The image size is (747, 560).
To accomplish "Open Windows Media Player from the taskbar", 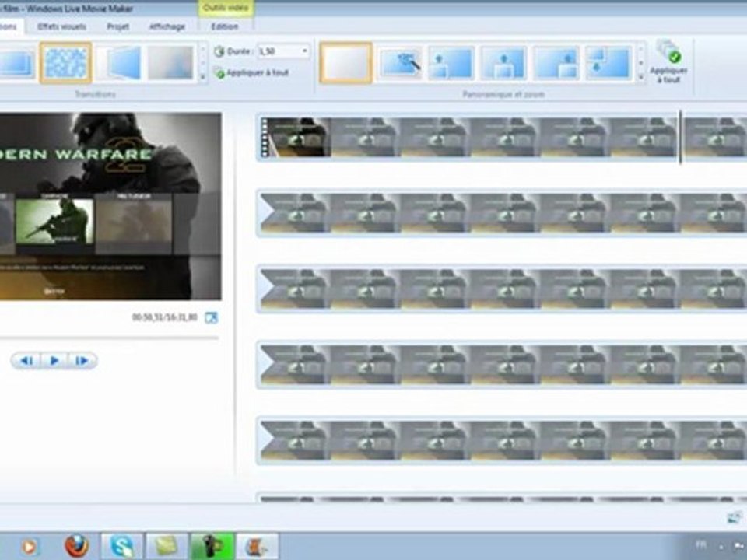I will point(29,546).
